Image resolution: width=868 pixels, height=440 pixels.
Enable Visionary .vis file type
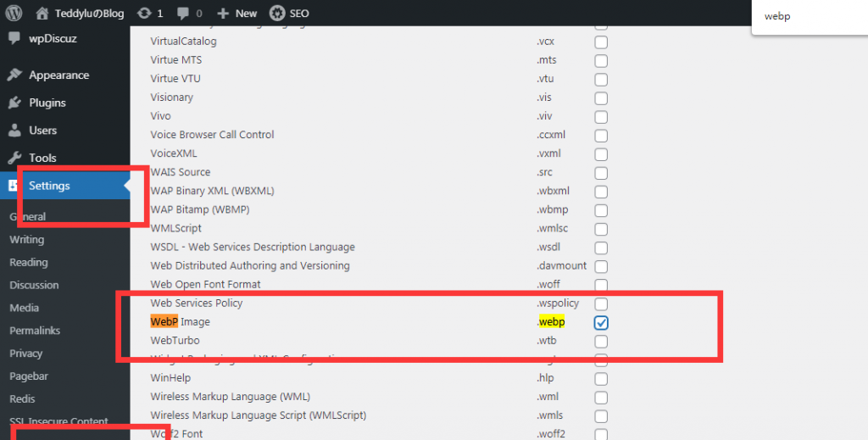[601, 98]
